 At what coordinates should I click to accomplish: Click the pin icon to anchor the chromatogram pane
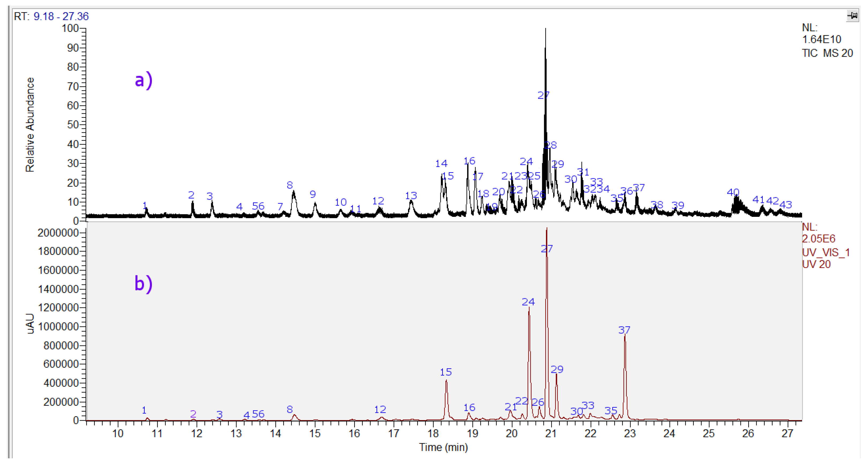852,15
